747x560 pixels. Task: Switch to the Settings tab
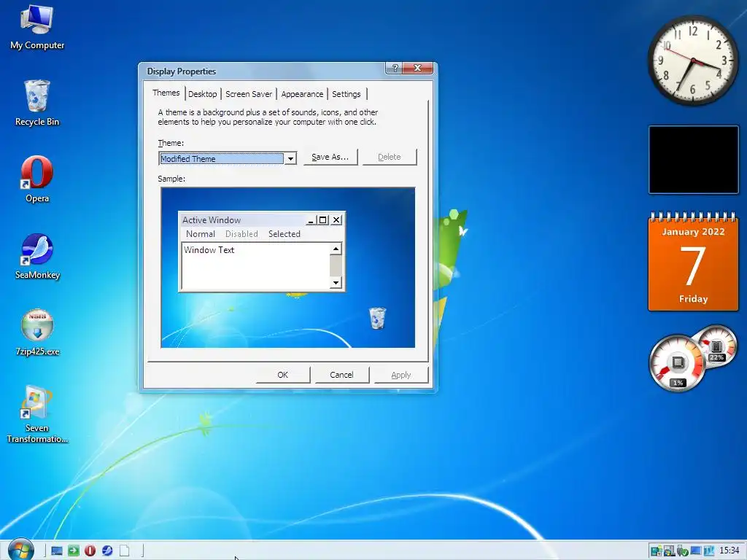(x=347, y=94)
